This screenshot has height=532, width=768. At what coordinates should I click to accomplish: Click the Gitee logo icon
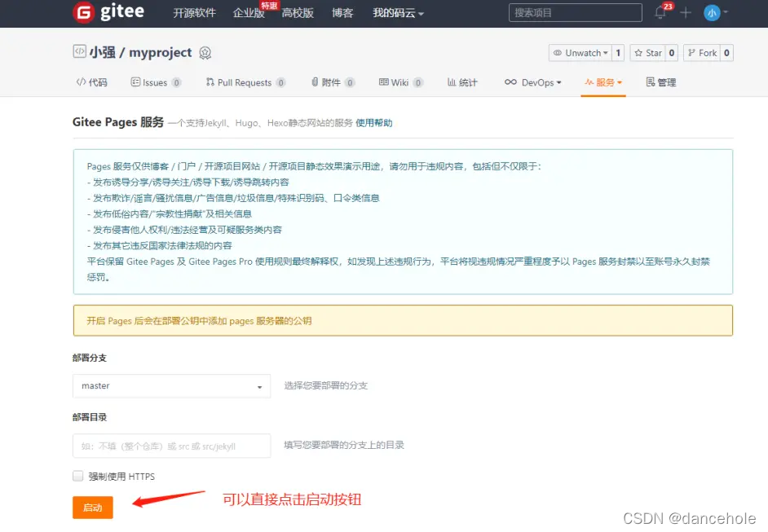pyautogui.click(x=84, y=12)
